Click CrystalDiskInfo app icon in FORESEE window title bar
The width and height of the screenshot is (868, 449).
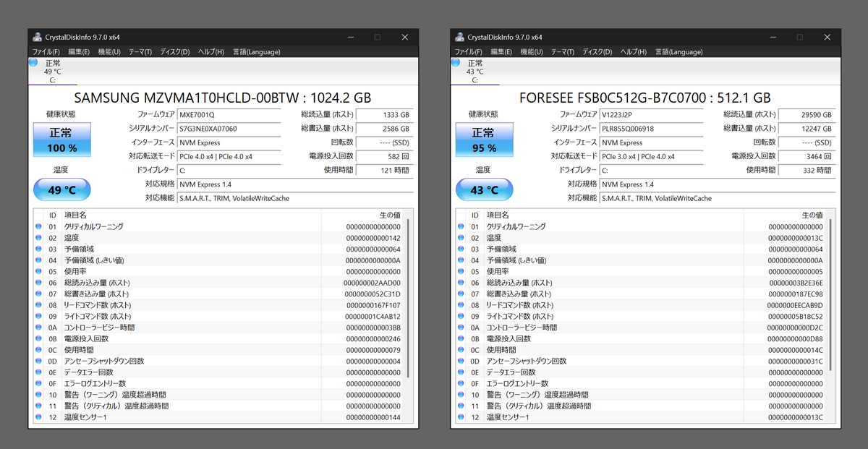pyautogui.click(x=459, y=37)
